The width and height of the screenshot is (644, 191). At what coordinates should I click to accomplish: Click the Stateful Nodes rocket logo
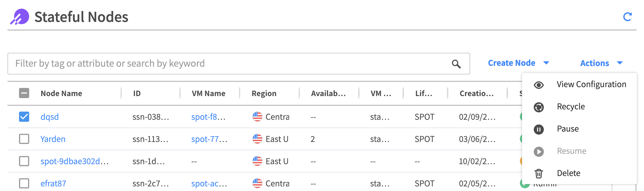point(20,17)
